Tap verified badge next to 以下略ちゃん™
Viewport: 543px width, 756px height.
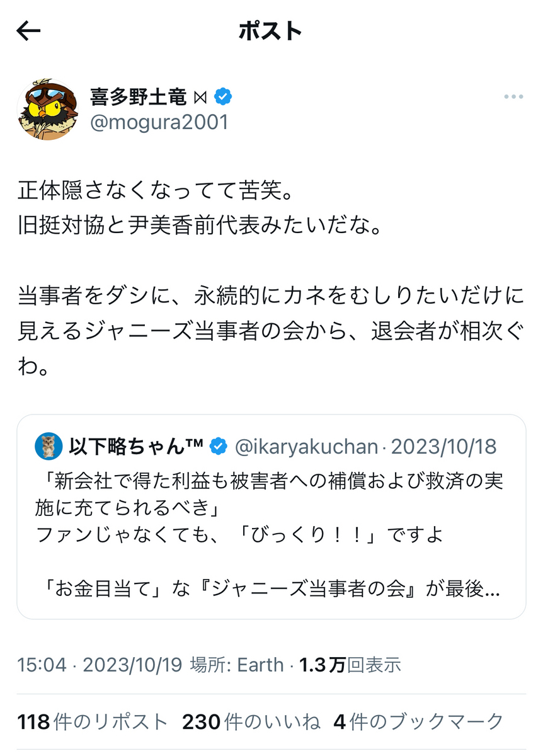pyautogui.click(x=218, y=447)
